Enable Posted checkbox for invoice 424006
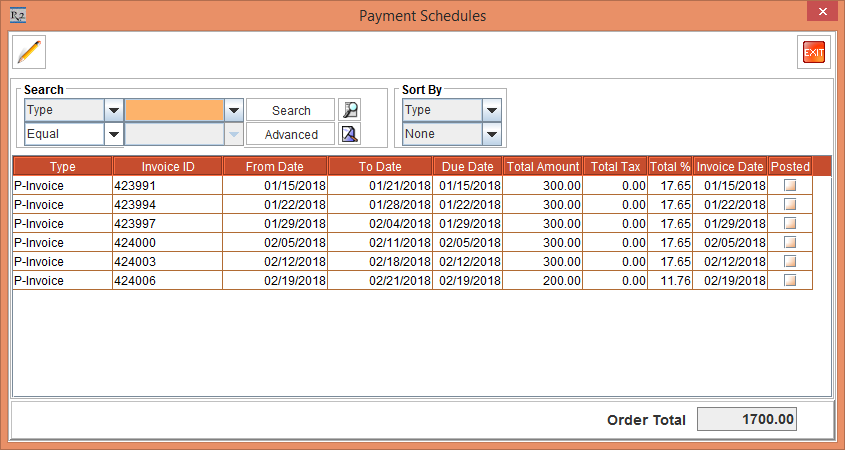 (x=790, y=281)
